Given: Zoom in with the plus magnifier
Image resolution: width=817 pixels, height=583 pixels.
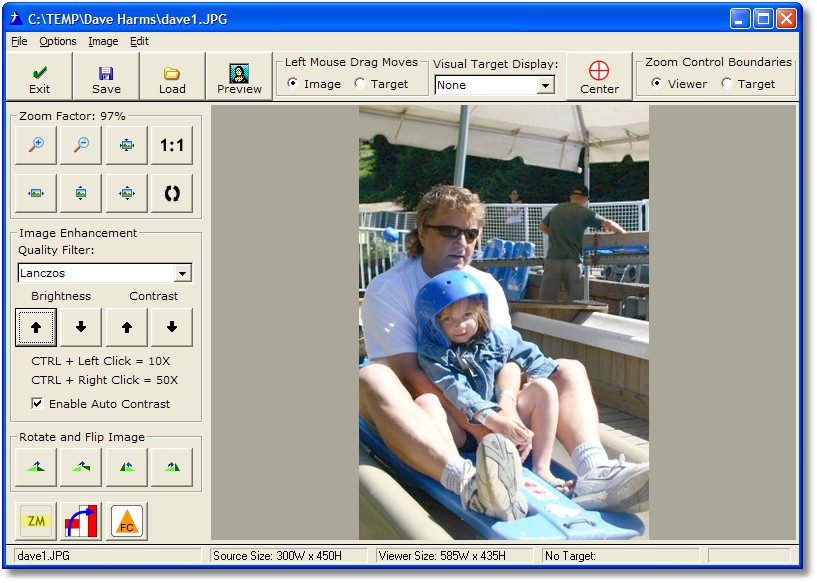Looking at the screenshot, I should click(x=36, y=145).
